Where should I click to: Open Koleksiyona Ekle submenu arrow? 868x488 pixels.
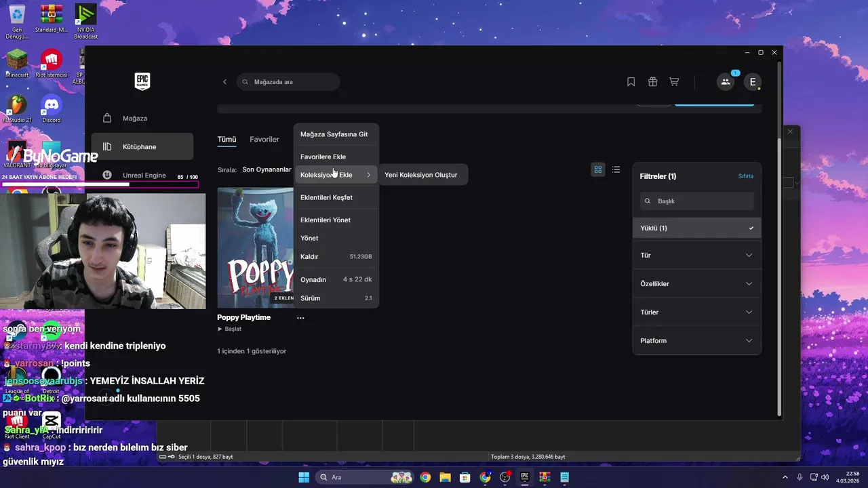tap(368, 175)
